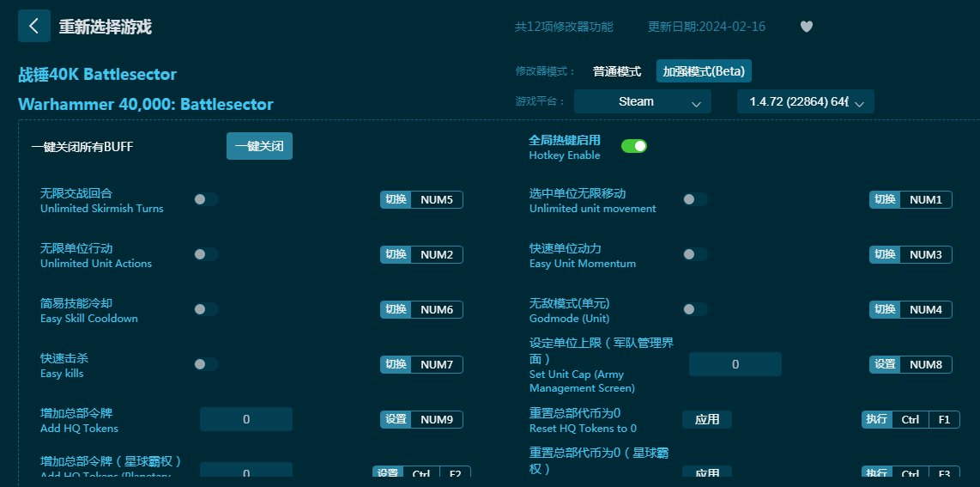This screenshot has width=980, height=487.
Task: Click the 一键关闭所有BUFF label
Action: click(x=82, y=147)
